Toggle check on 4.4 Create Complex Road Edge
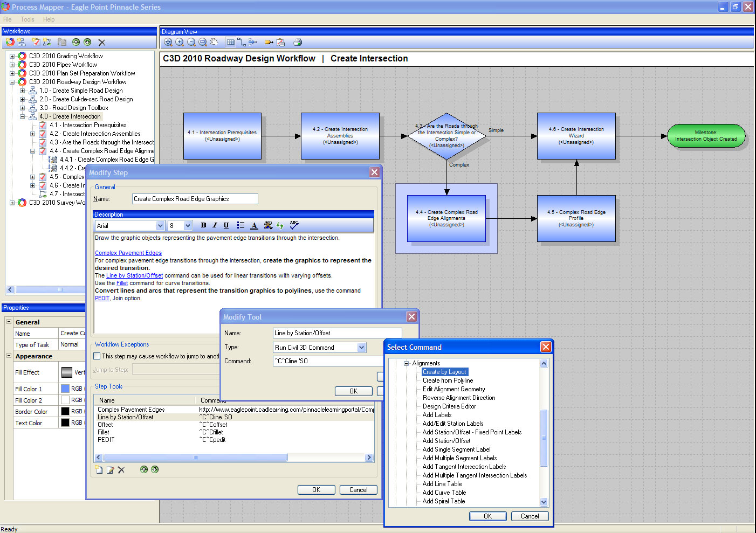 pos(43,151)
